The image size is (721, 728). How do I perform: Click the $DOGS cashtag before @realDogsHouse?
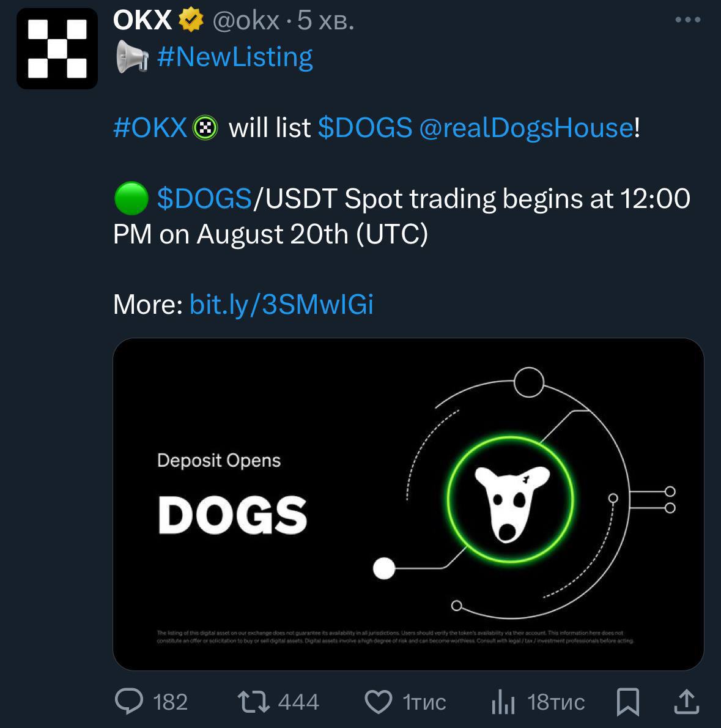(365, 128)
